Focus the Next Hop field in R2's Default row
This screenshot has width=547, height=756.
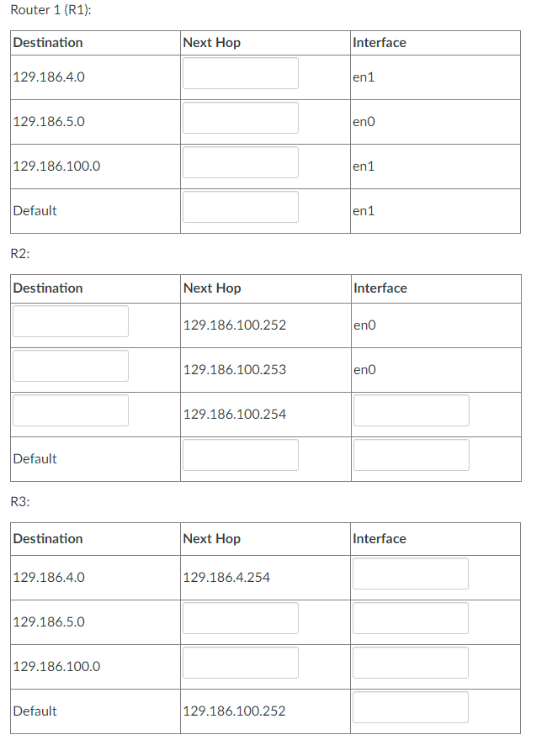[240, 455]
